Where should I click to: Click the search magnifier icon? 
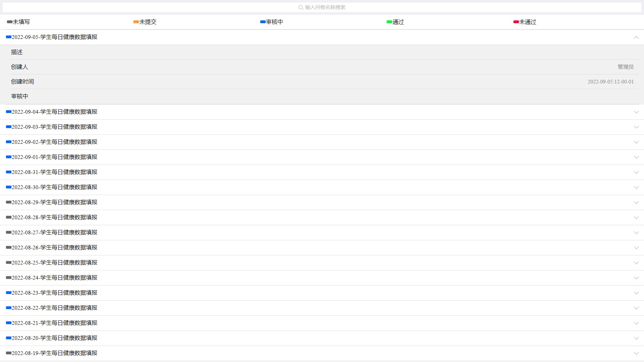click(x=301, y=7)
